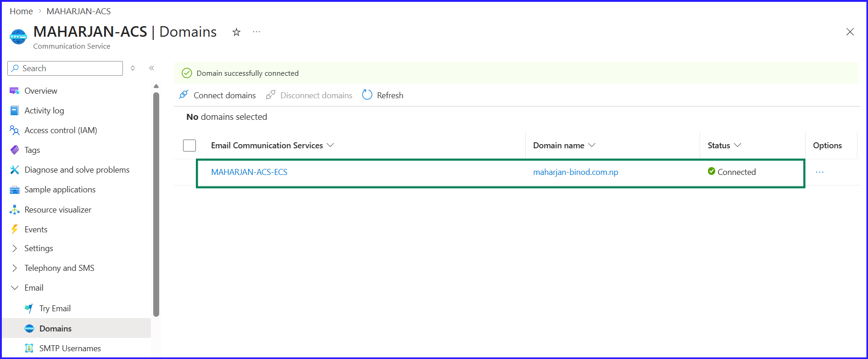Click the Connected status text

click(x=737, y=172)
